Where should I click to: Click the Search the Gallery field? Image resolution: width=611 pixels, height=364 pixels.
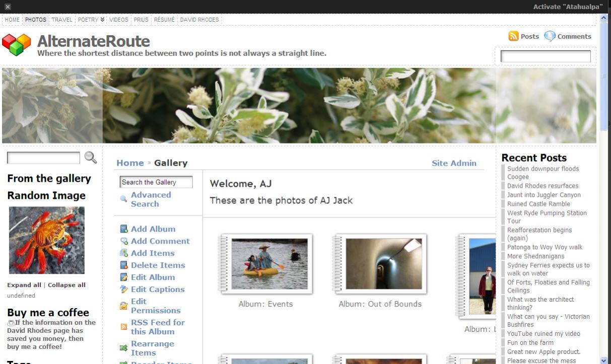coord(156,182)
